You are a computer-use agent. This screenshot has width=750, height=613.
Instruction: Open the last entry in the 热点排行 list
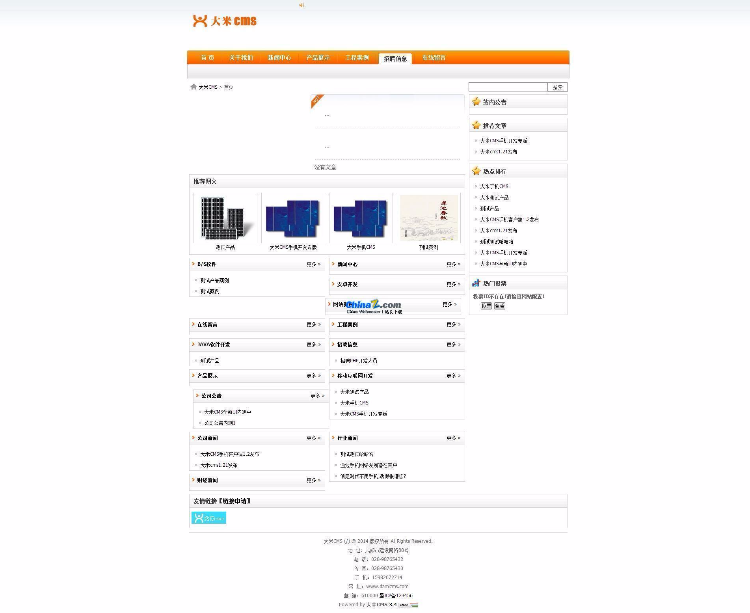tap(503, 263)
